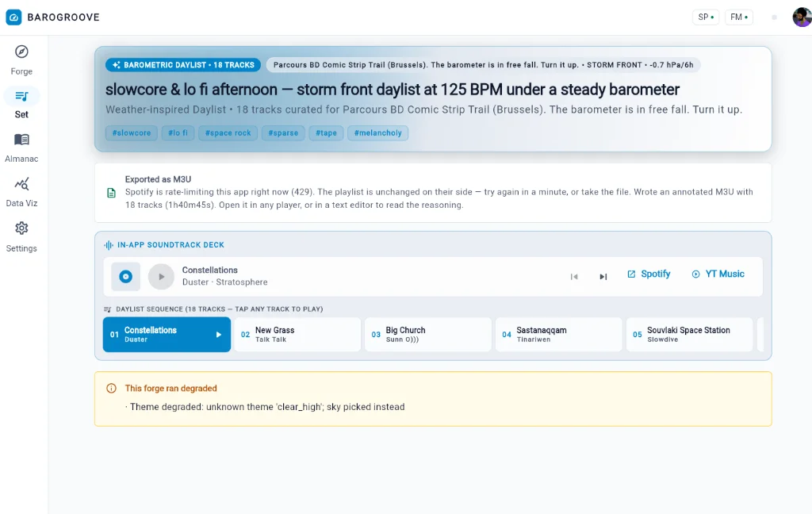Select track 05 Souvlaki Space Station
This screenshot has height=514, width=812.
pos(689,335)
